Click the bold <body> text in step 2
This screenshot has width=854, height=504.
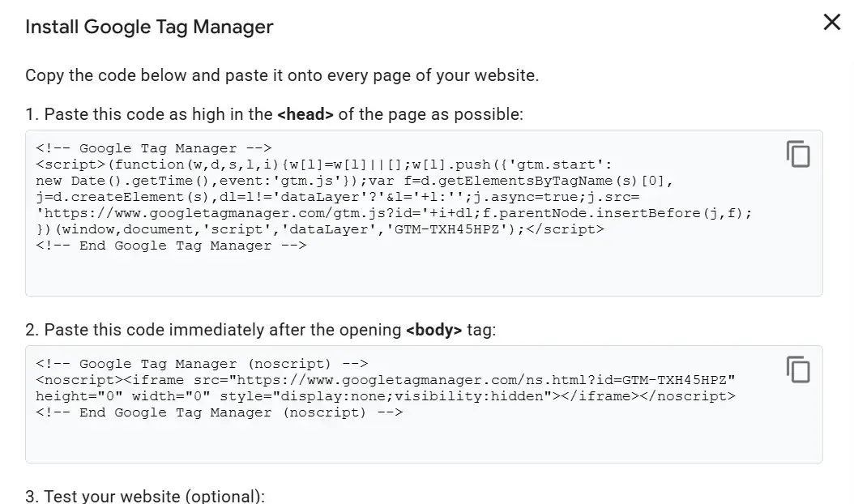click(434, 330)
